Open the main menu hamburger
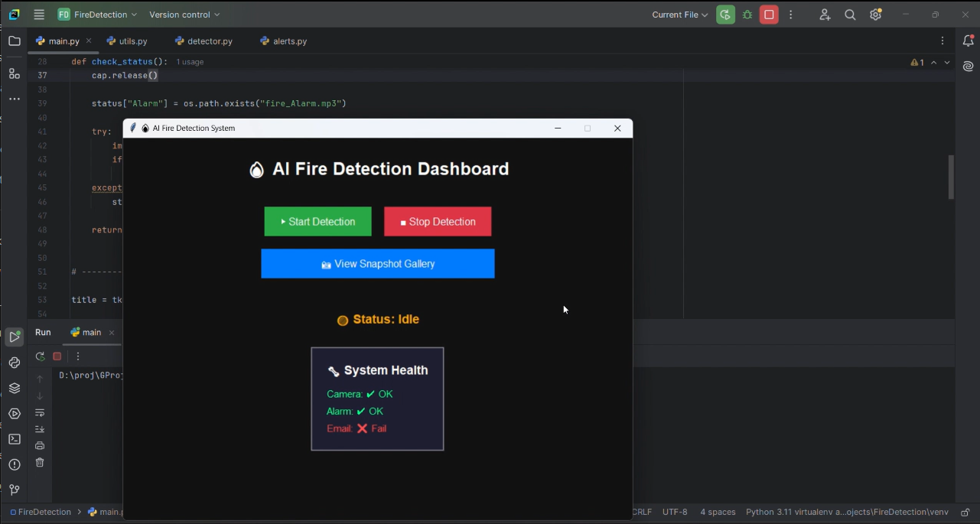 pos(37,14)
